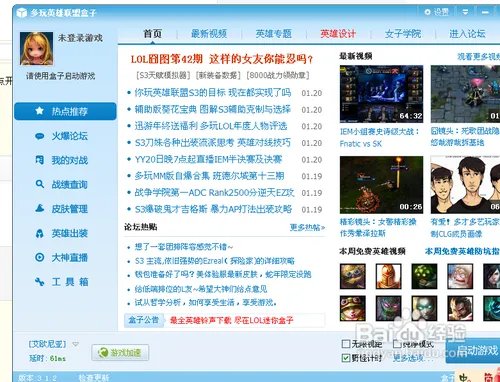
Task: Open 工具箱 wrench icon
Action: (40, 282)
